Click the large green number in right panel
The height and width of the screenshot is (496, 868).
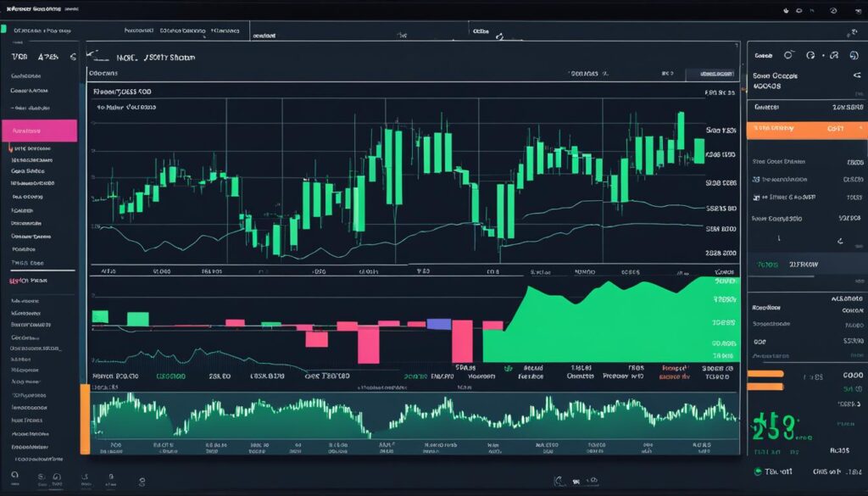pyautogui.click(x=775, y=427)
